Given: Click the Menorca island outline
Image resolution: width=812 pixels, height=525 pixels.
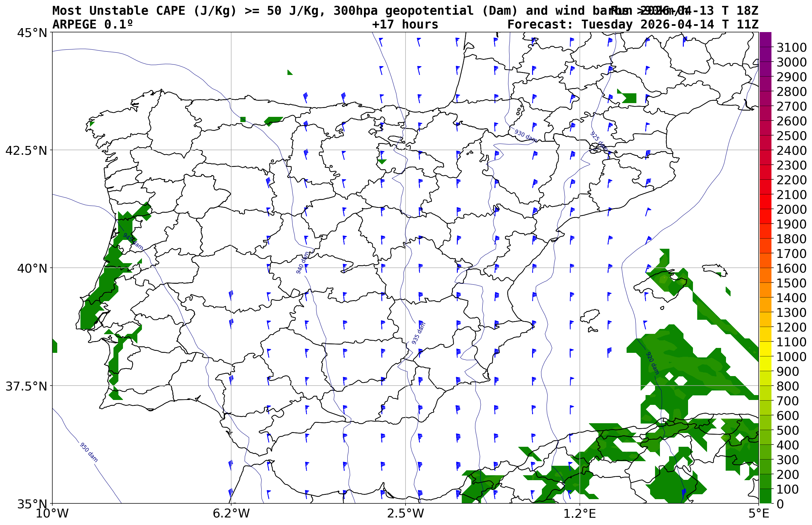Looking at the screenshot, I should tap(714, 269).
